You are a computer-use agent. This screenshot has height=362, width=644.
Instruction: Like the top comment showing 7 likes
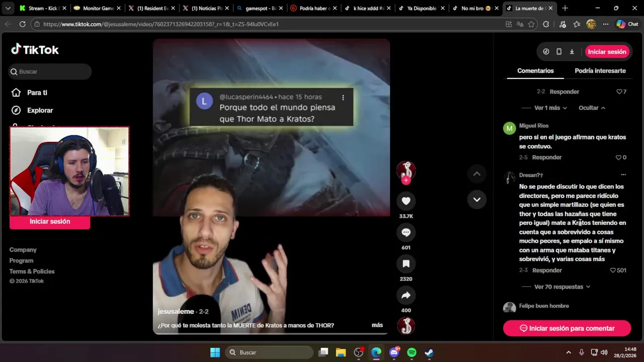pyautogui.click(x=619, y=92)
